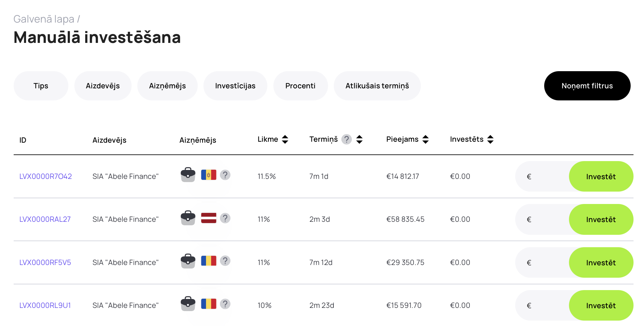Open the Procenti filter
The image size is (644, 326).
click(300, 86)
